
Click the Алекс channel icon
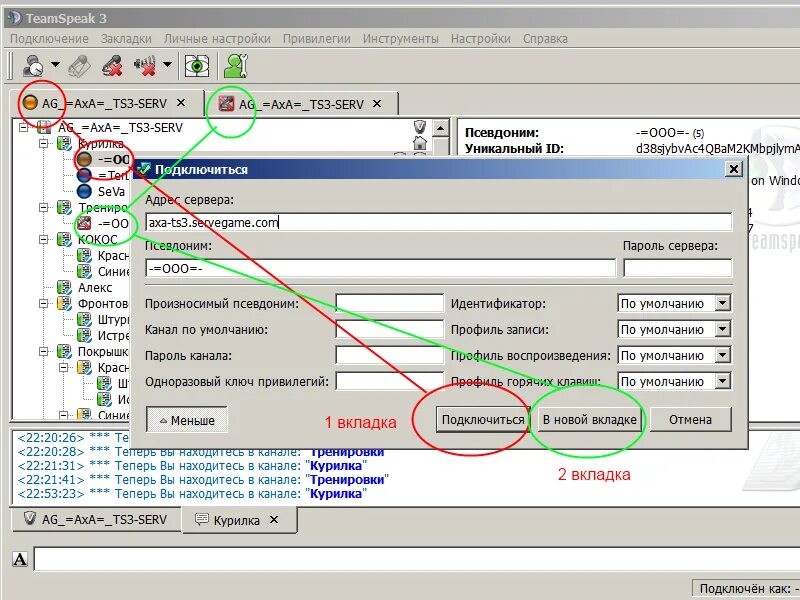64,287
